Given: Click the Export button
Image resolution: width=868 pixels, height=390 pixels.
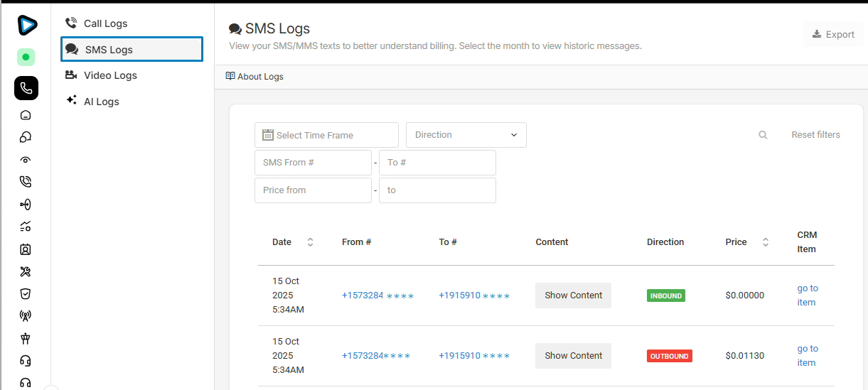Looking at the screenshot, I should point(833,34).
